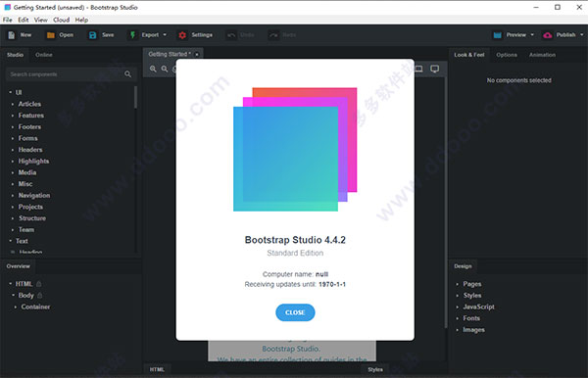
Task: Select Container in the Overview tree
Action: (35, 307)
